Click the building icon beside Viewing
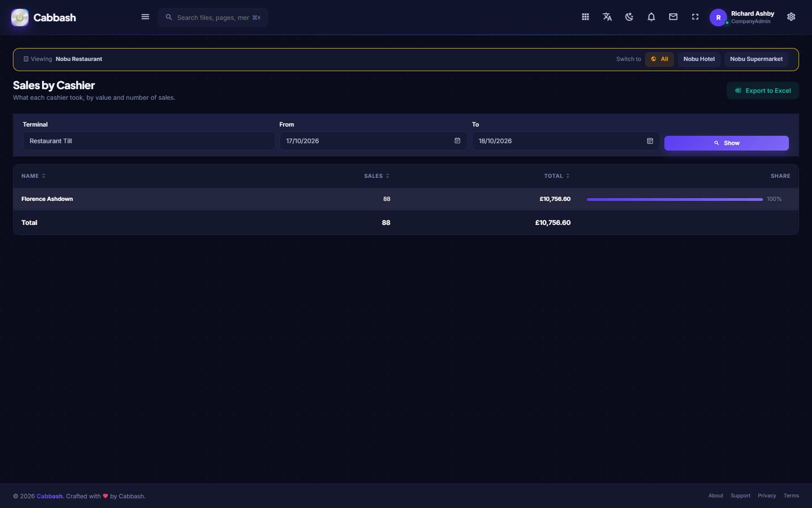The height and width of the screenshot is (508, 812). click(x=26, y=59)
